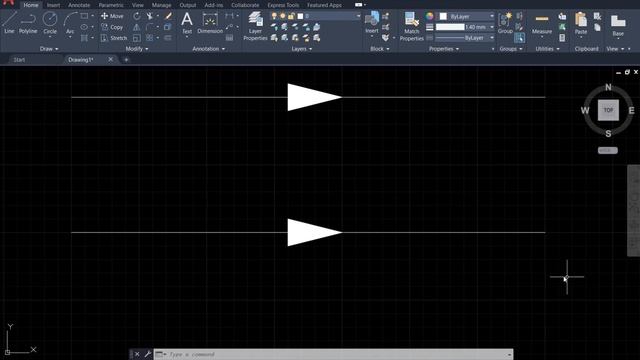The width and height of the screenshot is (640, 360).
Task: Toggle Group Selection on/off button
Action: (x=519, y=38)
